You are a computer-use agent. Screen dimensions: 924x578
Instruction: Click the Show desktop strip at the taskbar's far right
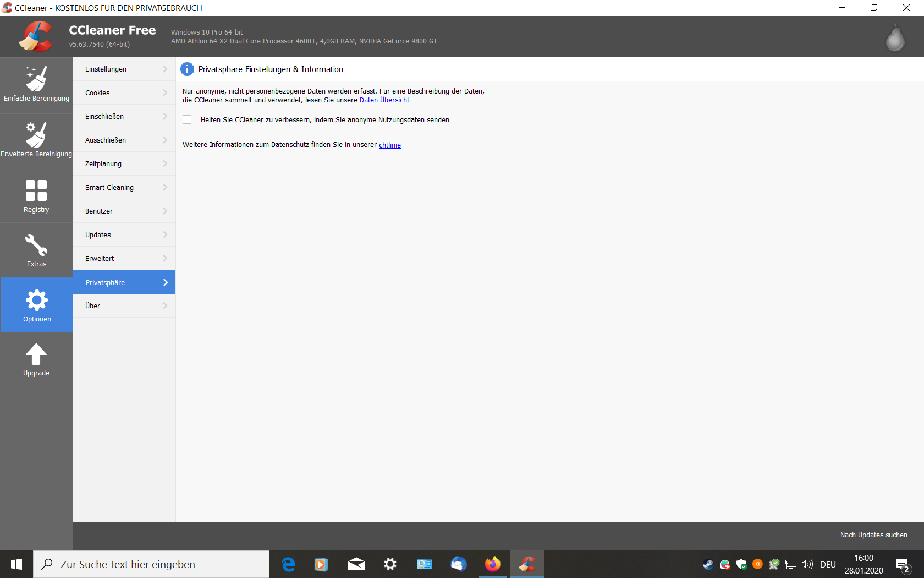pyautogui.click(x=922, y=564)
